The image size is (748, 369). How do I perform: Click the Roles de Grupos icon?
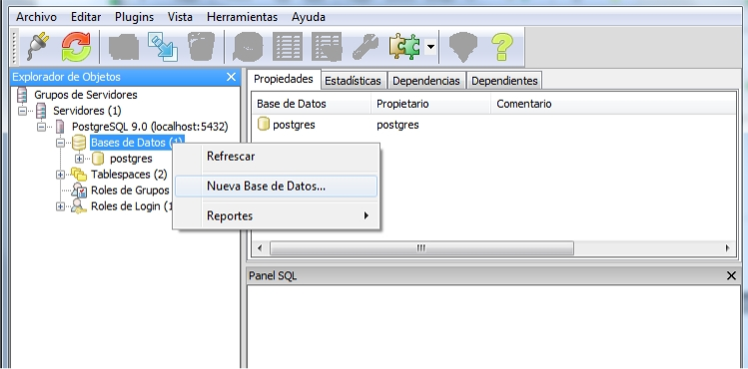click(x=79, y=190)
